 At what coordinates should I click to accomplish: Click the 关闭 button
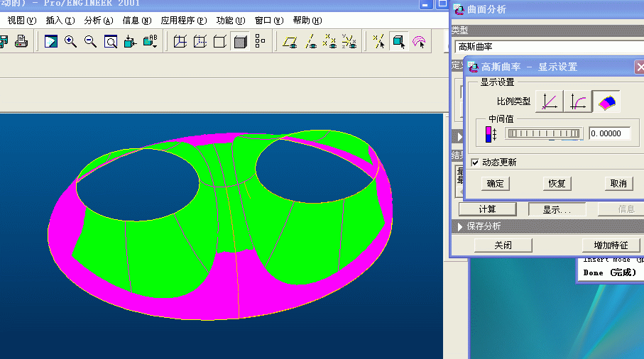(x=503, y=245)
